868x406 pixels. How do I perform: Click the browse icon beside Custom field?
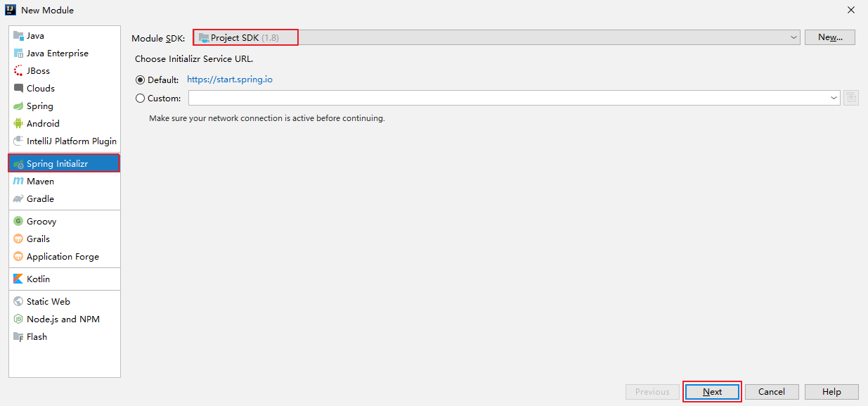(x=851, y=98)
